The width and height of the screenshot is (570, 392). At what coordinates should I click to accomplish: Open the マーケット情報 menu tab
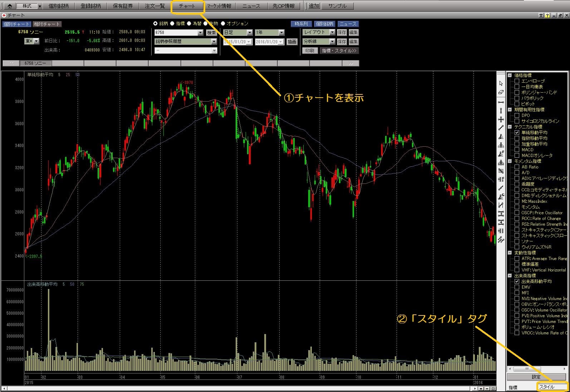(219, 6)
